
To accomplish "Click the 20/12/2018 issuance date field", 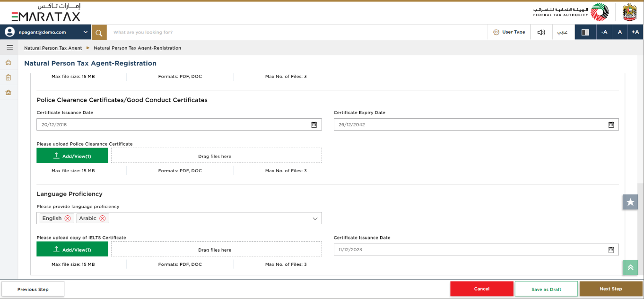I will click(179, 124).
